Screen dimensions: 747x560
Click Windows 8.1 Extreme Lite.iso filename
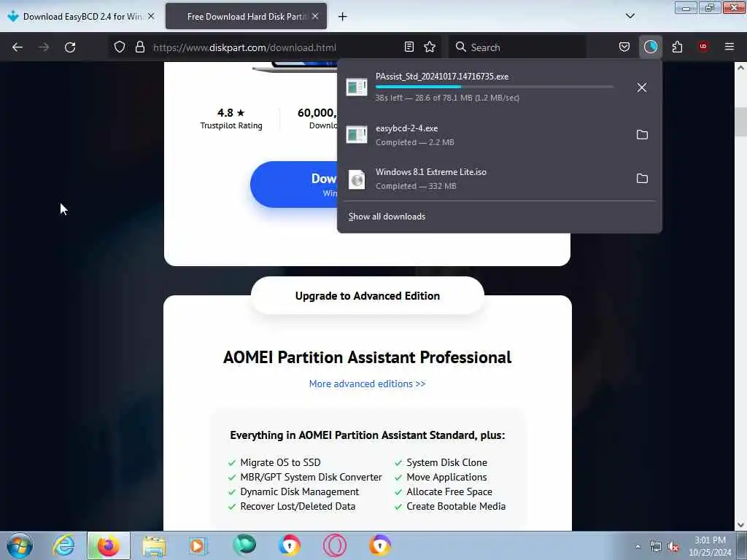(430, 172)
